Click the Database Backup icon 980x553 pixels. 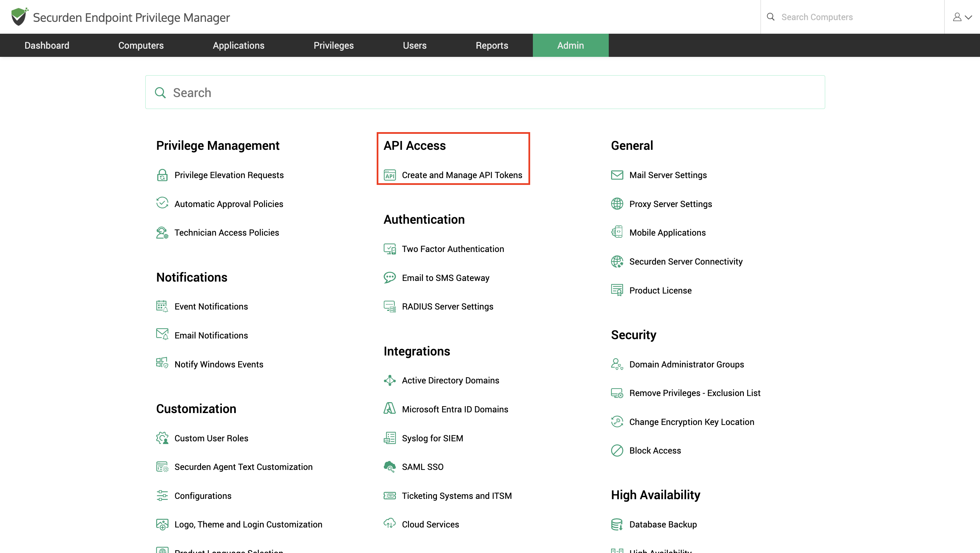click(617, 524)
